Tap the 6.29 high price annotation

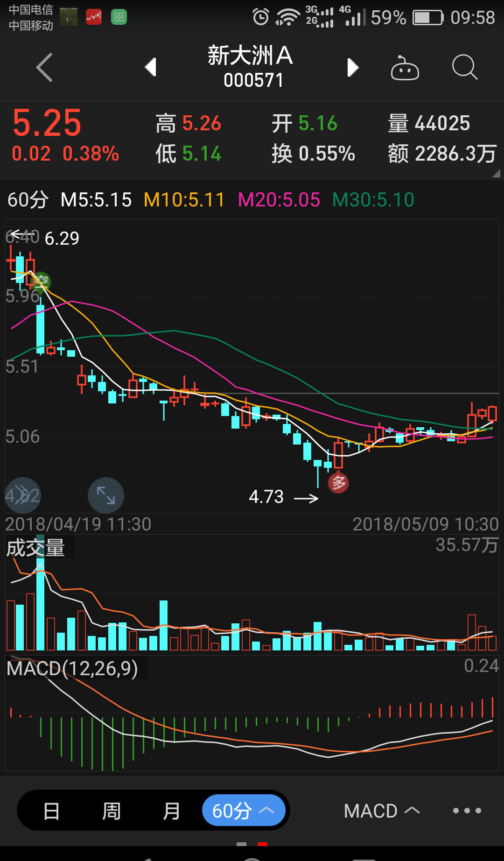tap(62, 239)
